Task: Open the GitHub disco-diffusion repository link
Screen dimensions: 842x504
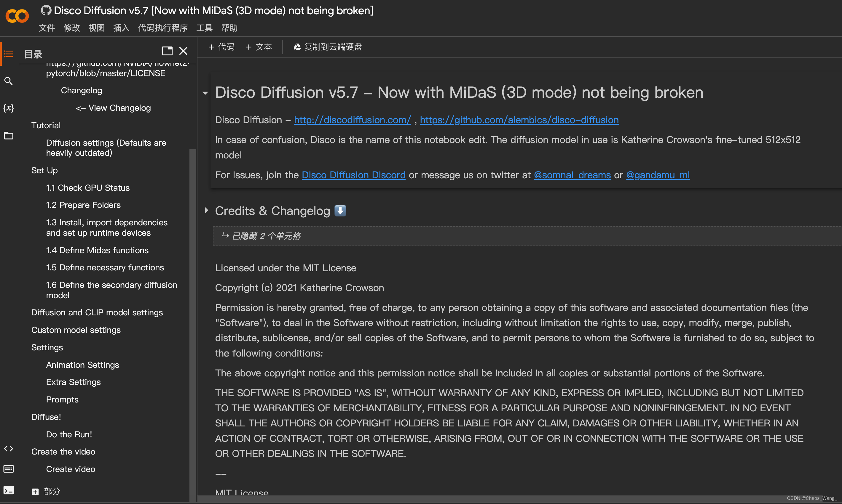Action: click(x=519, y=119)
